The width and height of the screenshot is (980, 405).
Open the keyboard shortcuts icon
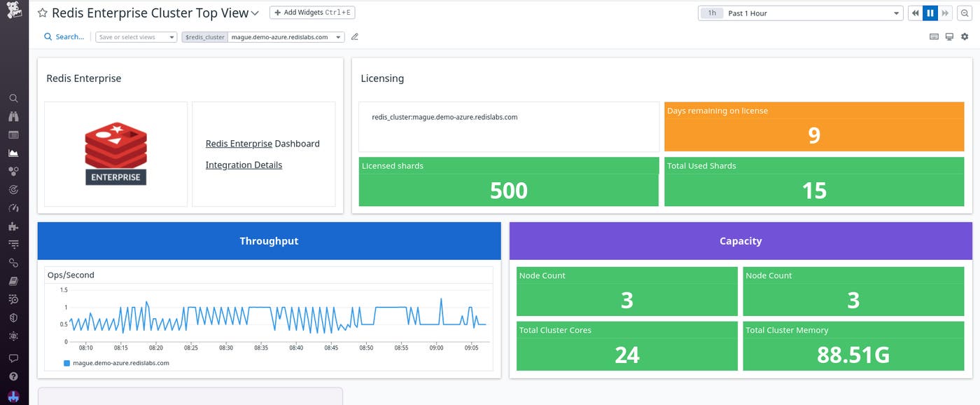(x=934, y=36)
